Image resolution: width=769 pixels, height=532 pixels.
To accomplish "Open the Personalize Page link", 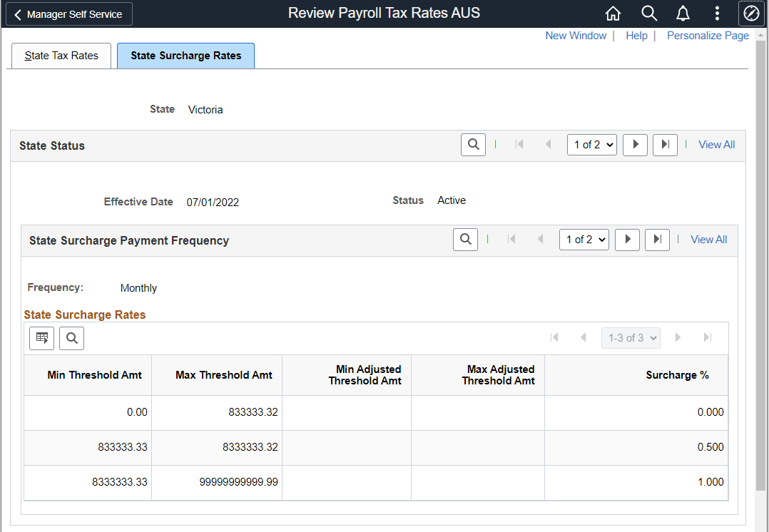I will pyautogui.click(x=708, y=35).
